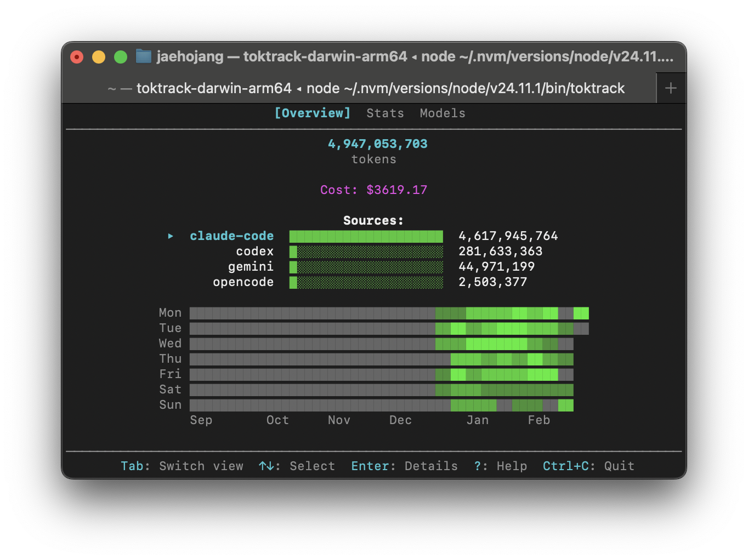Click the Ctrl+C: Quit footer hint
Viewport: 748px width, 560px height.
(x=588, y=466)
